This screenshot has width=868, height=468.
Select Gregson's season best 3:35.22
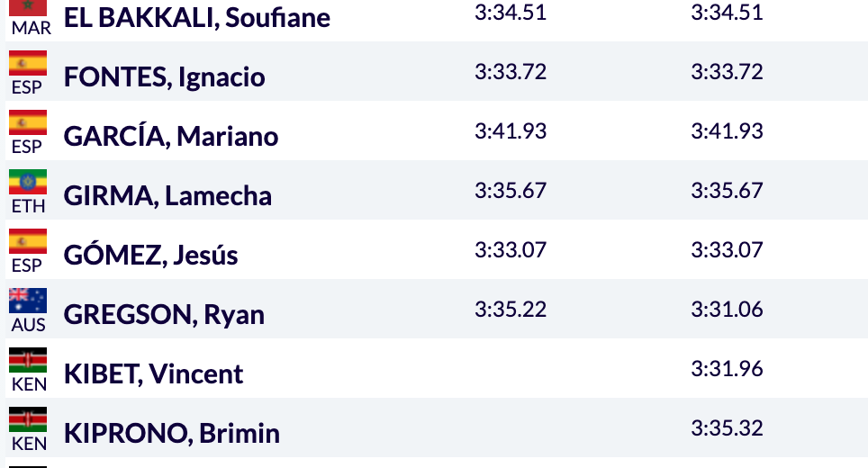[x=511, y=310]
